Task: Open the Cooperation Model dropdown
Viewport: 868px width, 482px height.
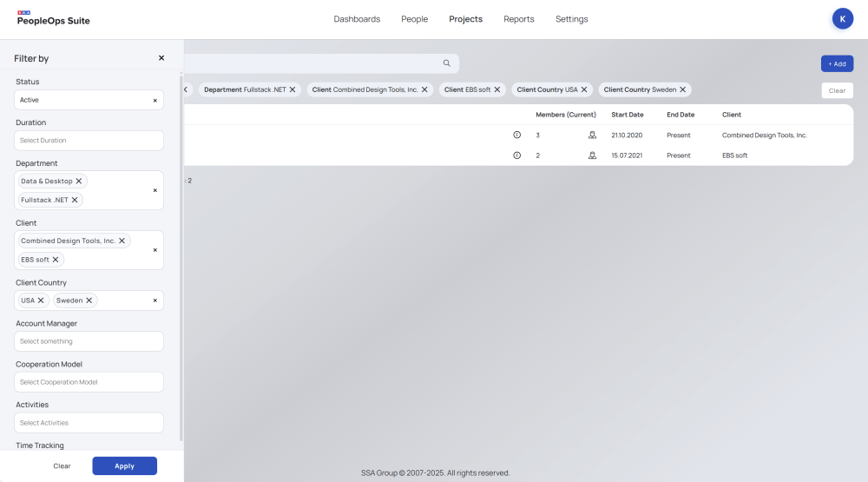Action: [x=89, y=382]
